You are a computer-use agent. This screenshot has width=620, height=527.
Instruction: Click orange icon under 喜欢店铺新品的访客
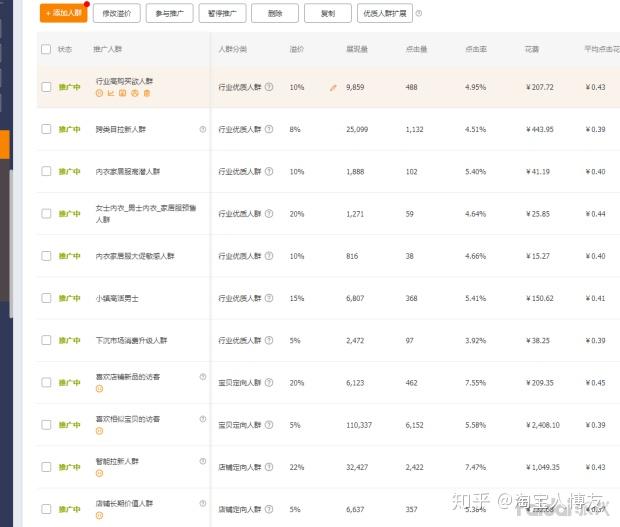pyautogui.click(x=99, y=389)
